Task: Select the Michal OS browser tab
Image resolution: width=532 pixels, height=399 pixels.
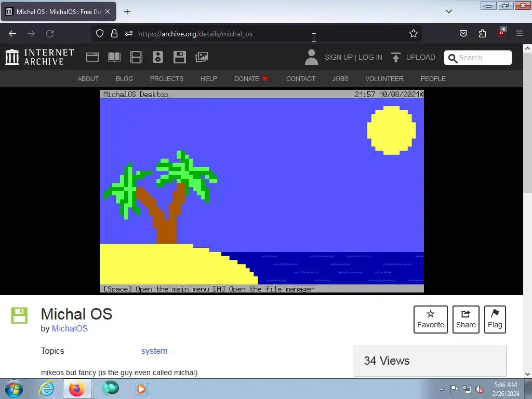Action: (x=58, y=11)
